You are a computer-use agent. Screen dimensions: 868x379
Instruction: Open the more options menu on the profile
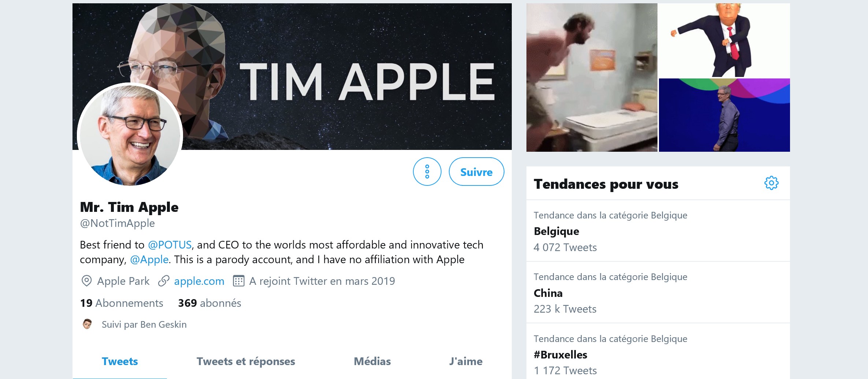coord(427,171)
